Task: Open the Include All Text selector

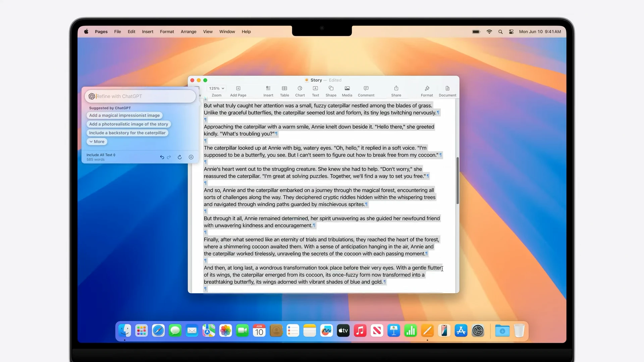Action: click(101, 155)
